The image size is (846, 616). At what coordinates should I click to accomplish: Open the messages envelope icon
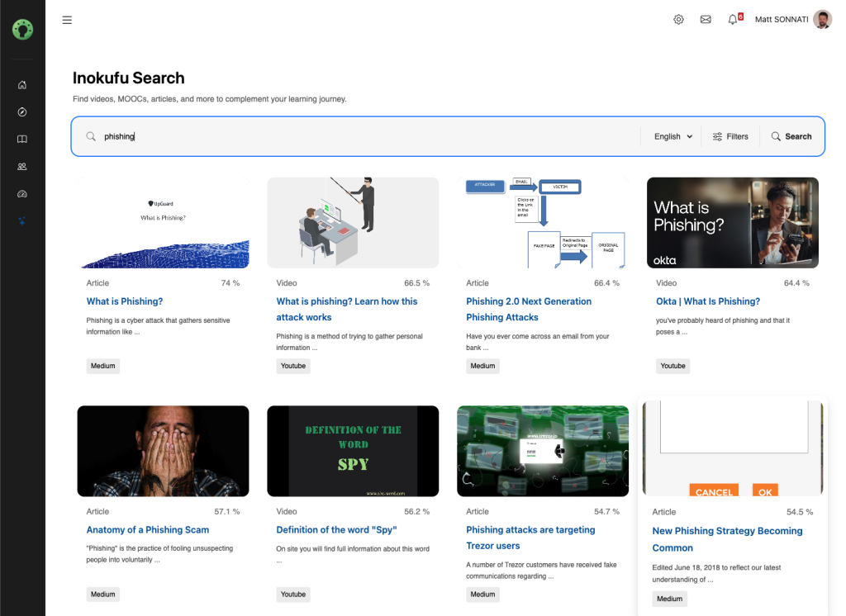tap(706, 18)
